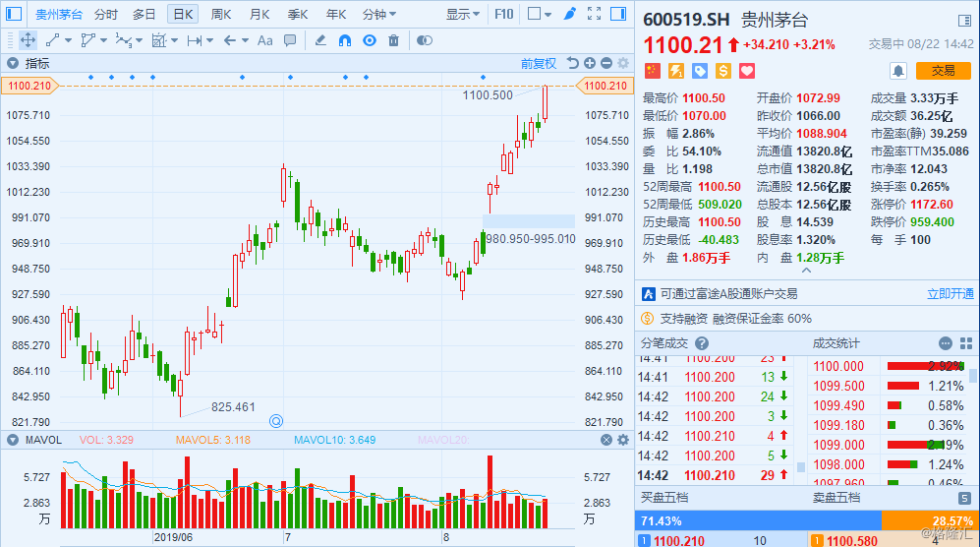Click the 贵州茅台 stock name link
This screenshot has height=547, width=980.
click(58, 14)
